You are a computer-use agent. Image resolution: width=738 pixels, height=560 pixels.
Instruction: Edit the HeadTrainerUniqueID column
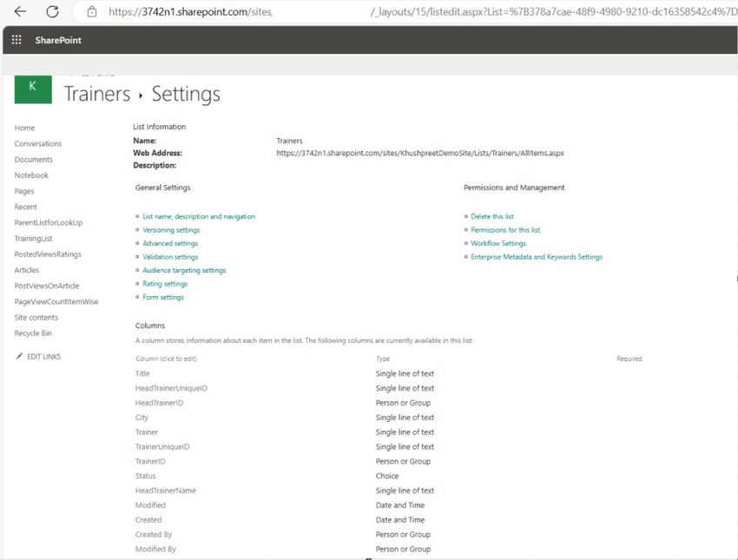tap(171, 388)
